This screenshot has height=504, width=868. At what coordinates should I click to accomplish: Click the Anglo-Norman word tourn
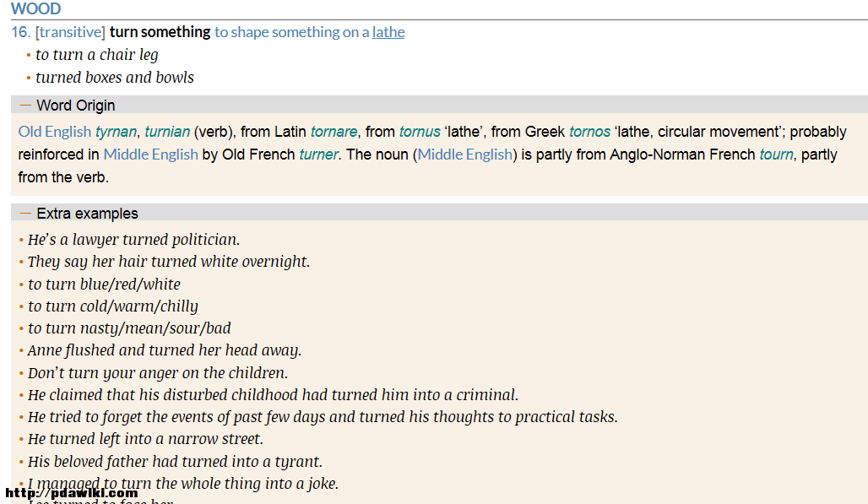pyautogui.click(x=776, y=154)
